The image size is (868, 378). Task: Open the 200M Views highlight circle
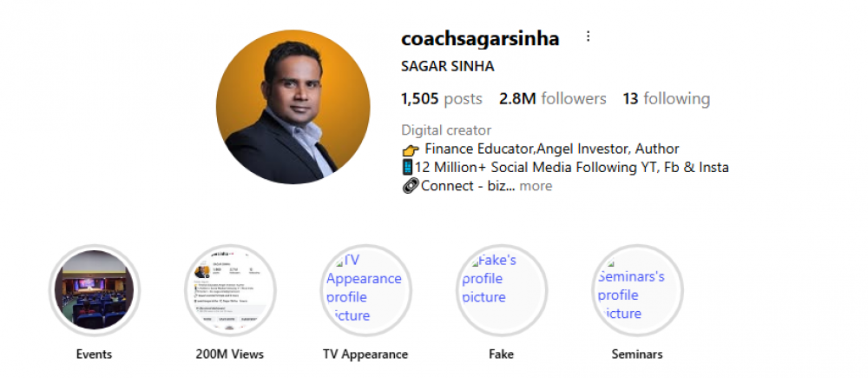pyautogui.click(x=229, y=290)
